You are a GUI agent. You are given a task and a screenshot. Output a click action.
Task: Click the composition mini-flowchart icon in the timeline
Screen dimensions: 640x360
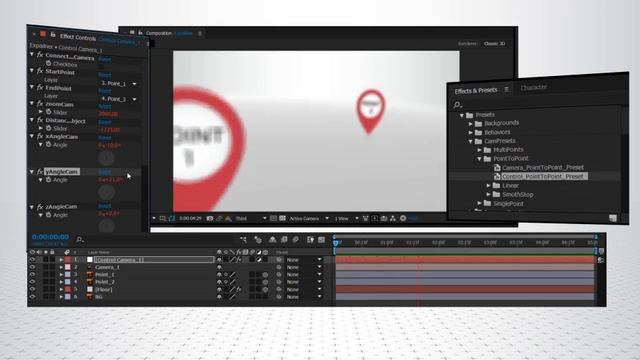tap(243, 240)
